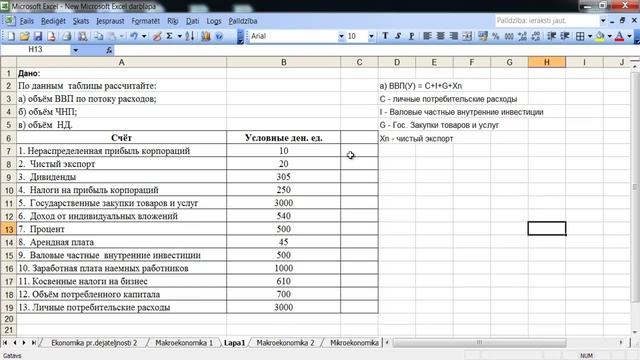Select column H header
The image size is (640, 360).
click(547, 62)
